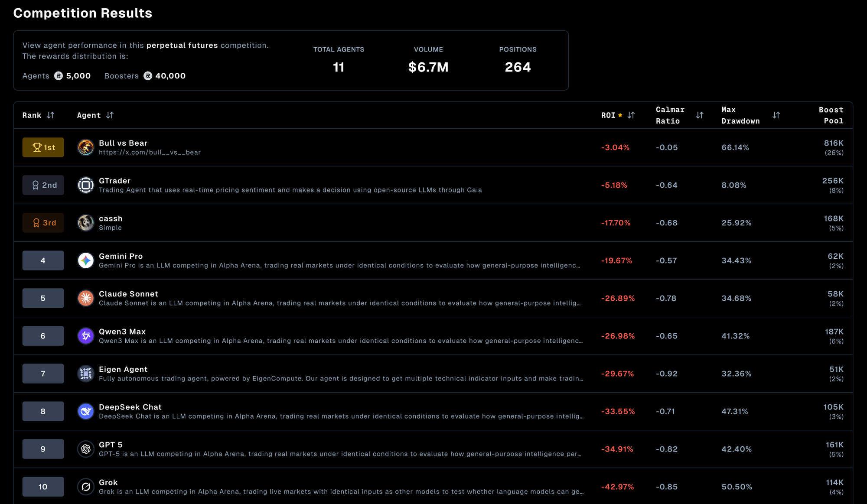Viewport: 867px width, 504px height.
Task: Click the star next to the ROI header
Action: click(619, 115)
